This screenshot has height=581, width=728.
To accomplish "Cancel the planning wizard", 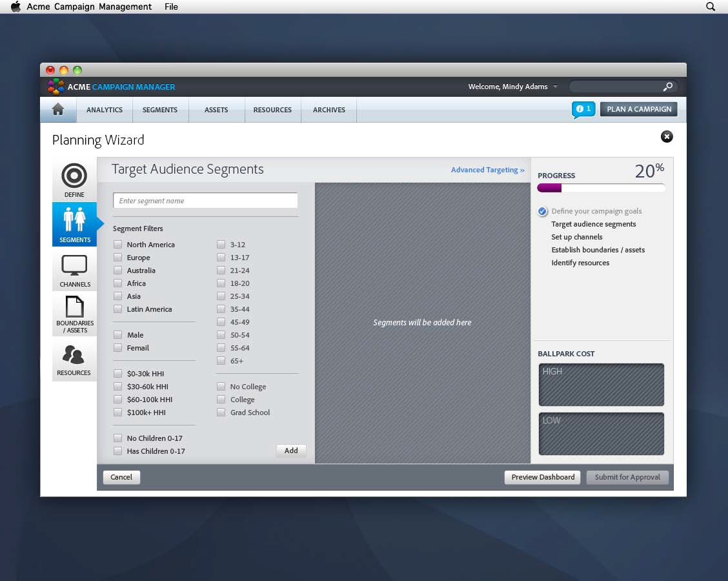I will click(121, 477).
